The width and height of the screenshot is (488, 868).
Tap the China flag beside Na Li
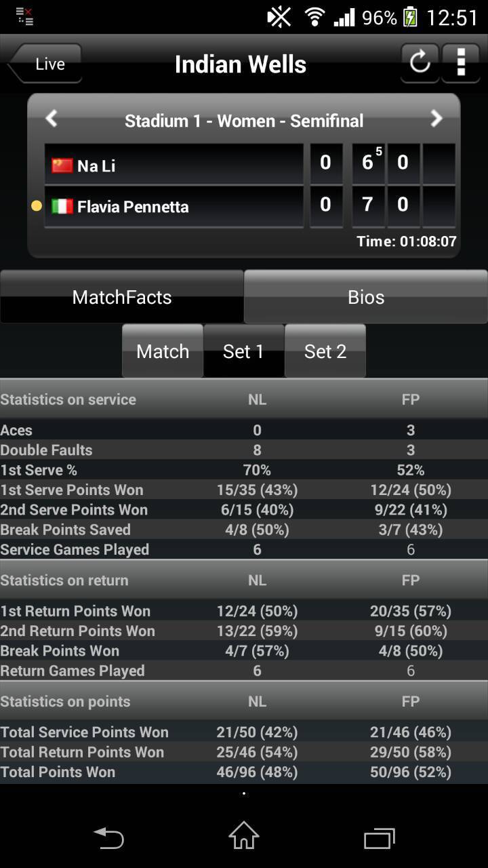tap(62, 165)
